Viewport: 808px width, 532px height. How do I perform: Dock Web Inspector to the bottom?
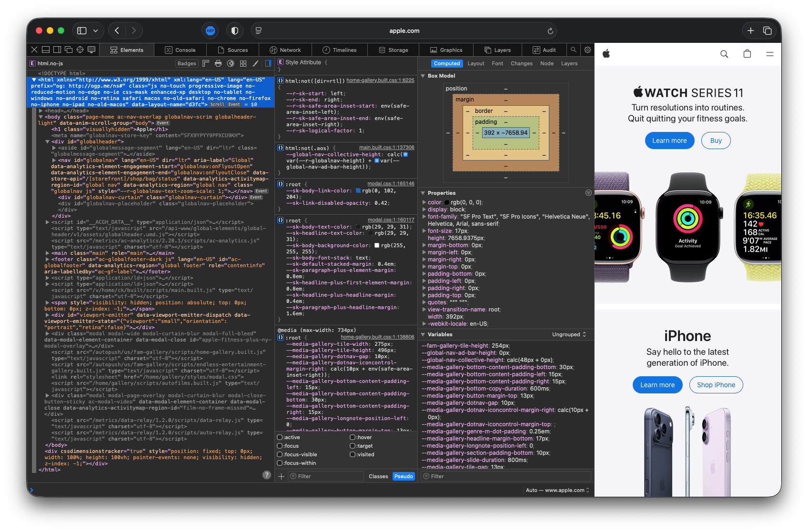point(46,50)
